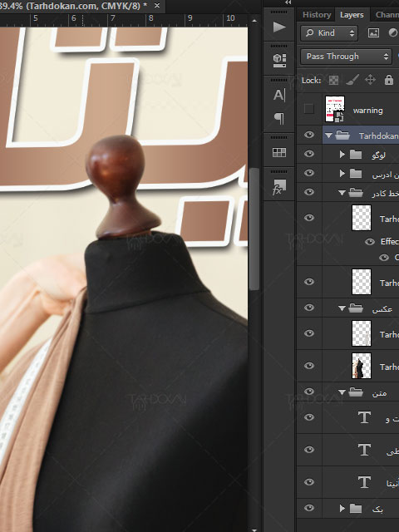Viewport: 399px width, 532px height.
Task: Hide the عکس group
Action: [x=308, y=308]
